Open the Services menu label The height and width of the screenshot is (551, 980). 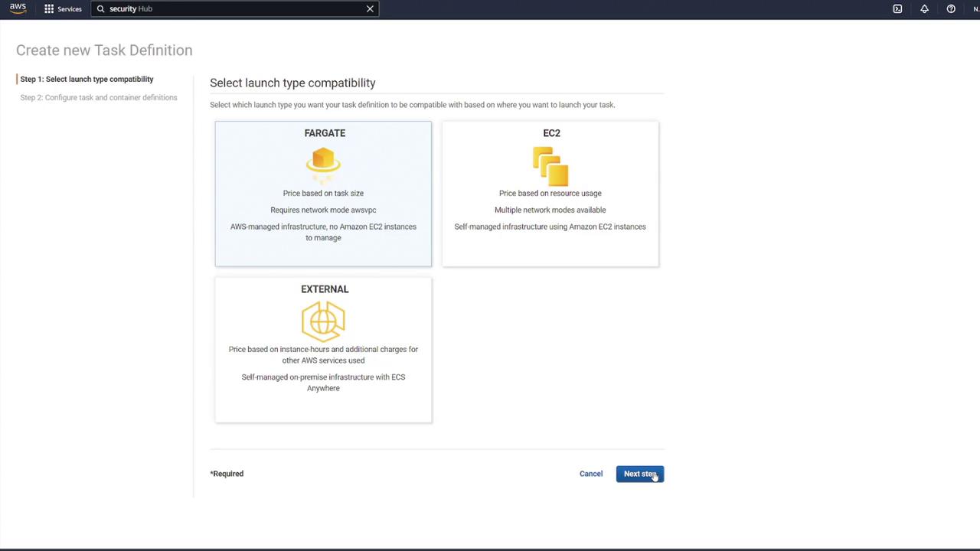69,9
